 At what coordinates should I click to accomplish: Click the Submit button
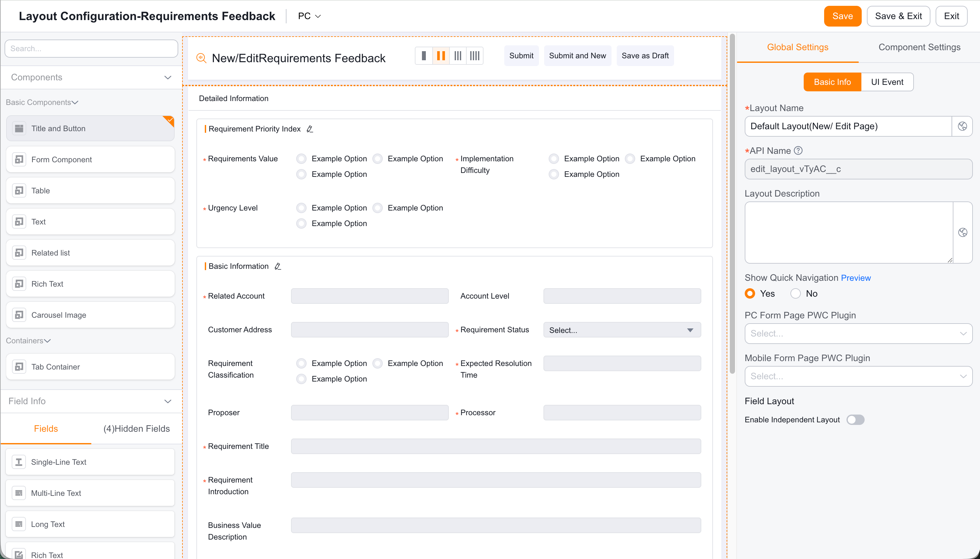point(521,56)
